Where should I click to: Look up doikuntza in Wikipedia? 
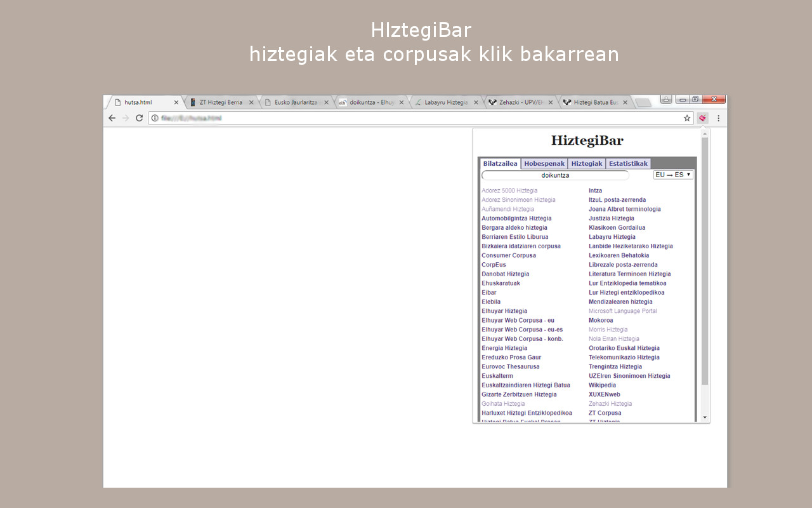(x=602, y=385)
